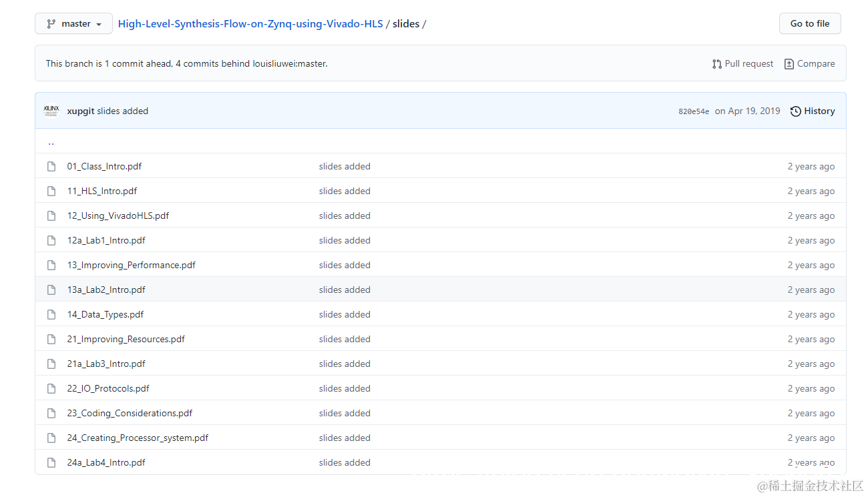
Task: Click the file icon beside 22_IO_Protocols.pdf
Action: click(51, 388)
